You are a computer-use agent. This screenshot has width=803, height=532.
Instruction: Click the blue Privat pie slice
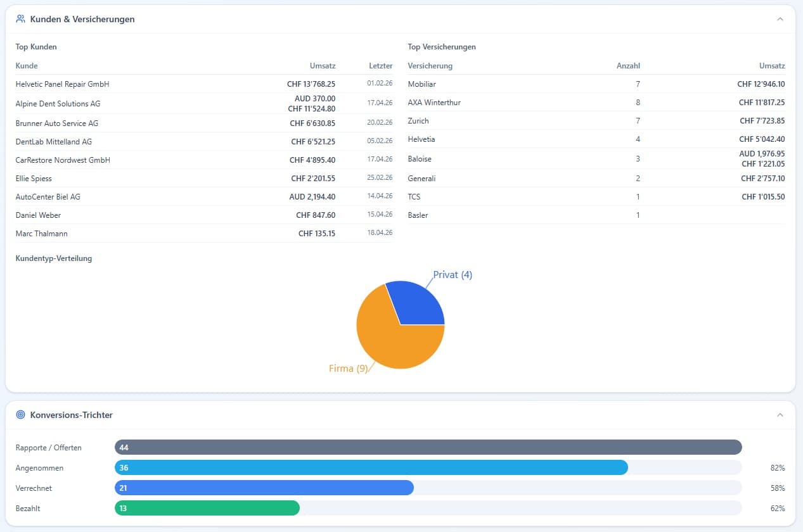[417, 304]
